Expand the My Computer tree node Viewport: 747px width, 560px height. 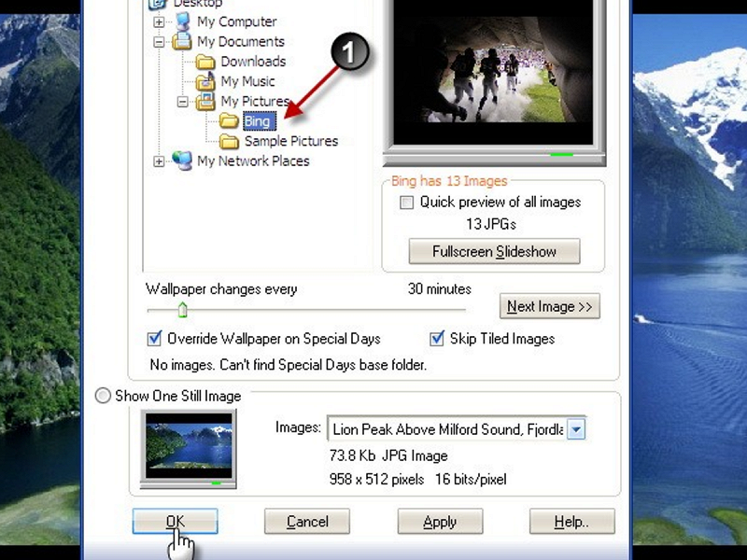point(159,21)
